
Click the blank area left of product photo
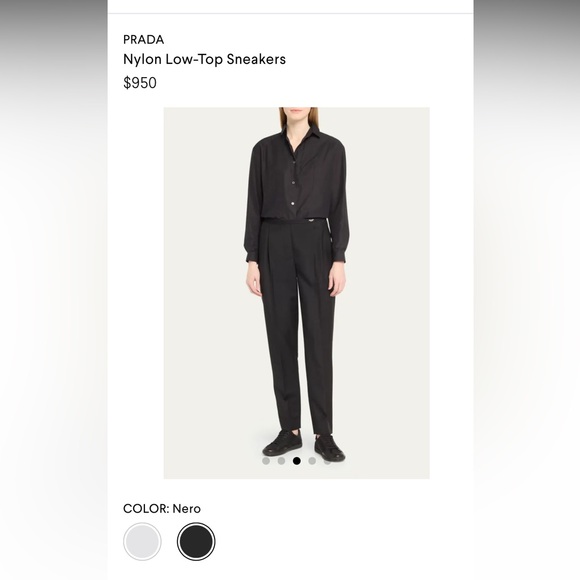(x=136, y=293)
